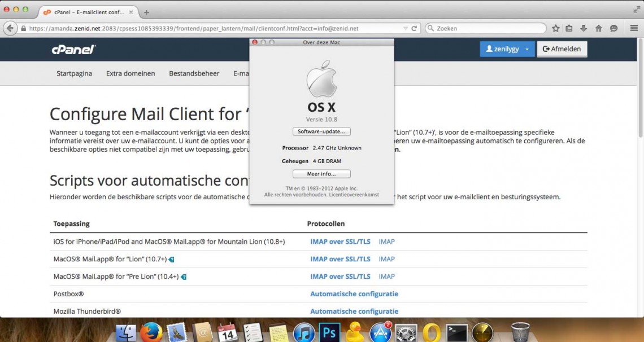Screen dimensions: 644x342
Task: Click the "2.47 GHz Unknown" processor value
Action: click(337, 148)
